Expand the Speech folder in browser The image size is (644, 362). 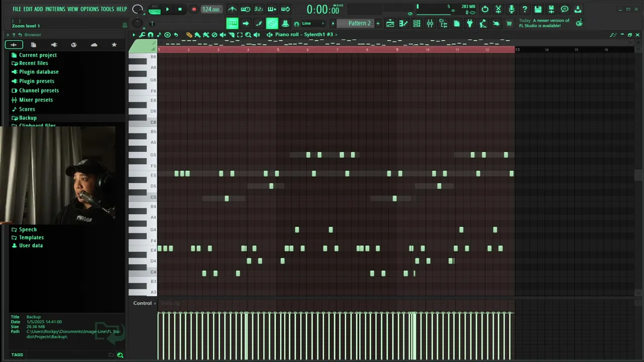(28, 230)
